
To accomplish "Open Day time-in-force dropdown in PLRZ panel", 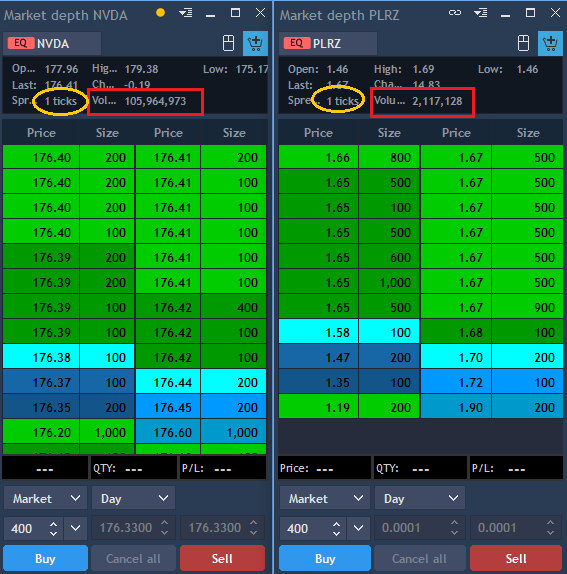I will pyautogui.click(x=420, y=498).
